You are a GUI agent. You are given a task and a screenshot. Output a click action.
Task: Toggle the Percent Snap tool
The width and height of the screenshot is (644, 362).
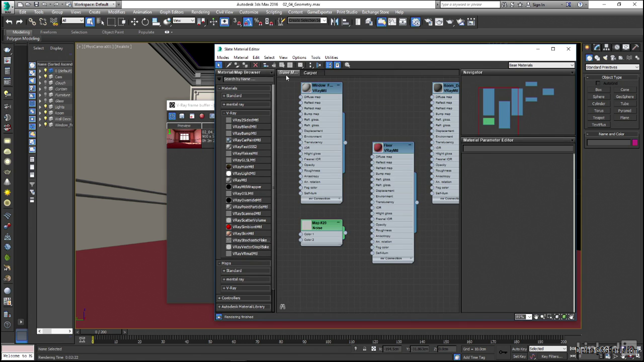click(x=259, y=22)
